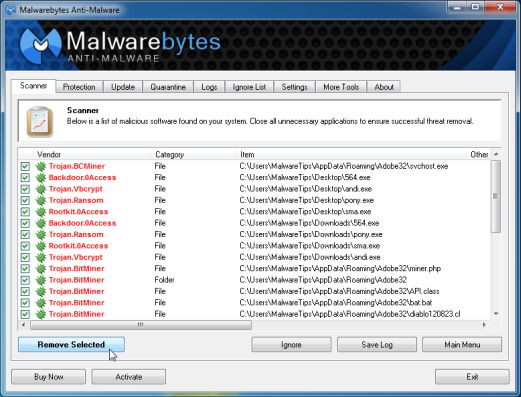Sort results by the Vendor column header
This screenshot has height=397, width=521.
(x=49, y=155)
